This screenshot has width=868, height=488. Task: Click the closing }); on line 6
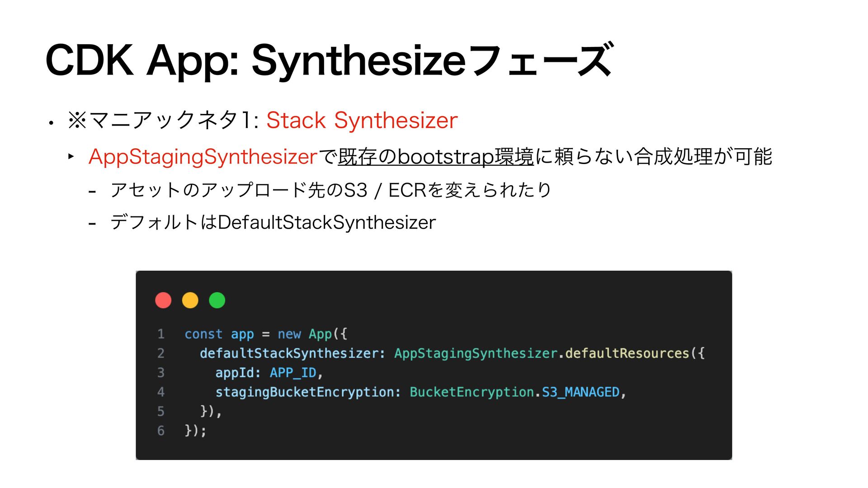pyautogui.click(x=195, y=431)
